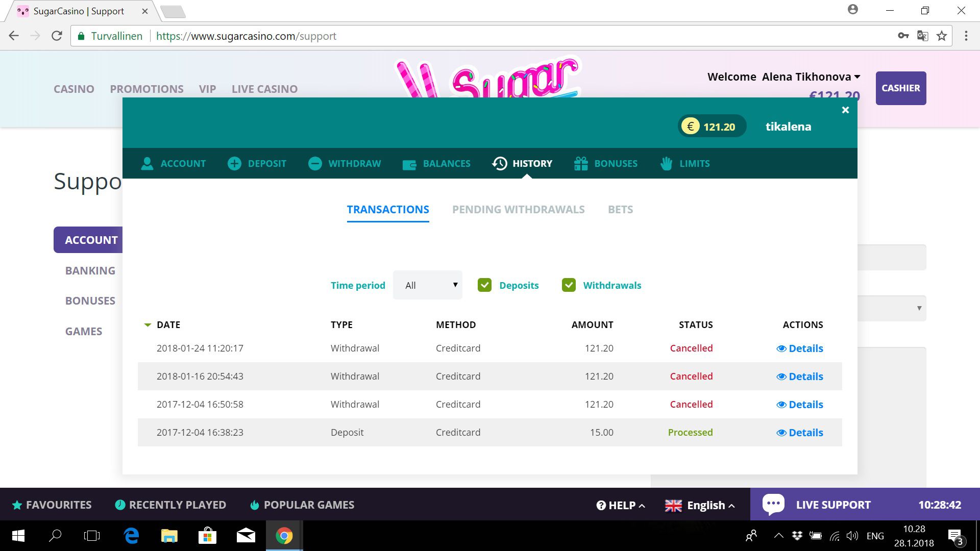Image resolution: width=980 pixels, height=551 pixels.
Task: Select Bonuses in support sidebar
Action: (90, 300)
